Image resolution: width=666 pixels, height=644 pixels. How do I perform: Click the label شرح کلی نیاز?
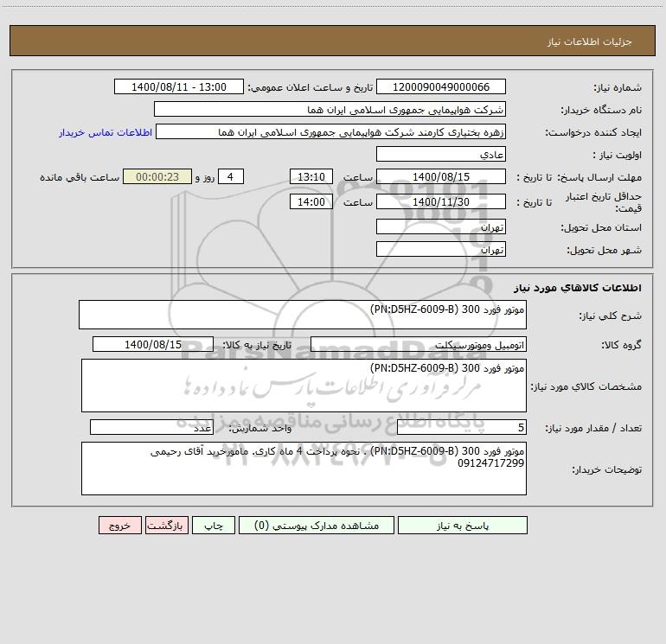click(611, 316)
